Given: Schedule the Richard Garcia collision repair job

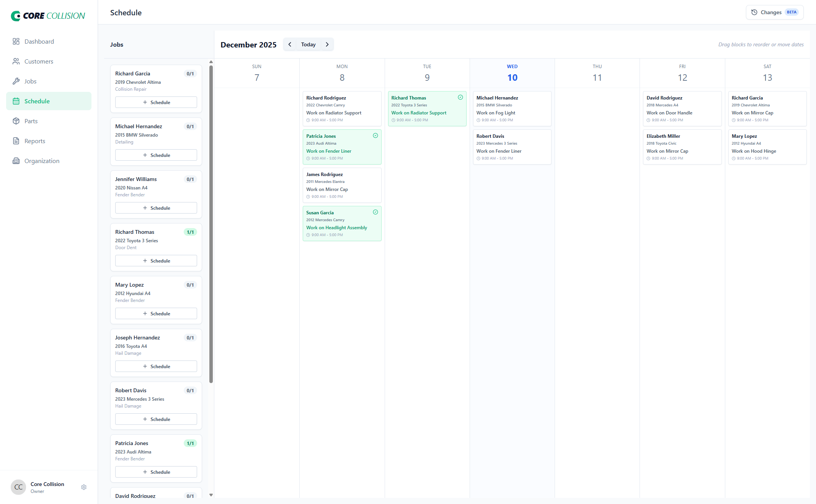Looking at the screenshot, I should point(156,102).
